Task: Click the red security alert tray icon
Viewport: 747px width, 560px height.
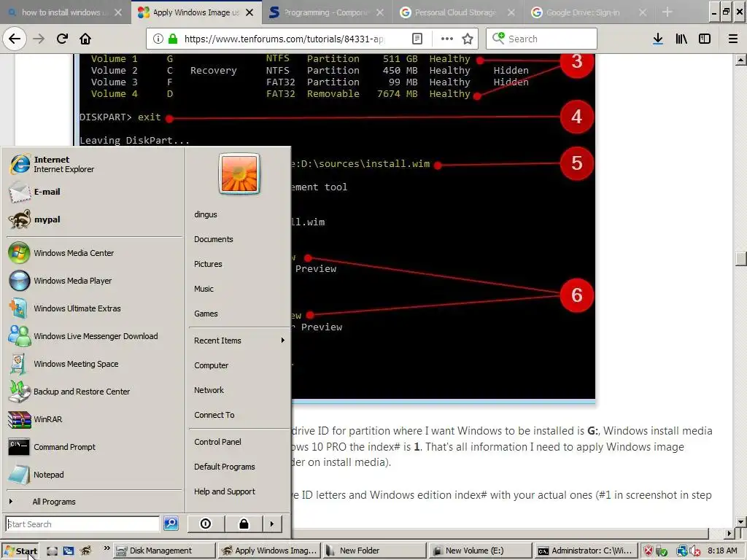Action: pos(649,551)
